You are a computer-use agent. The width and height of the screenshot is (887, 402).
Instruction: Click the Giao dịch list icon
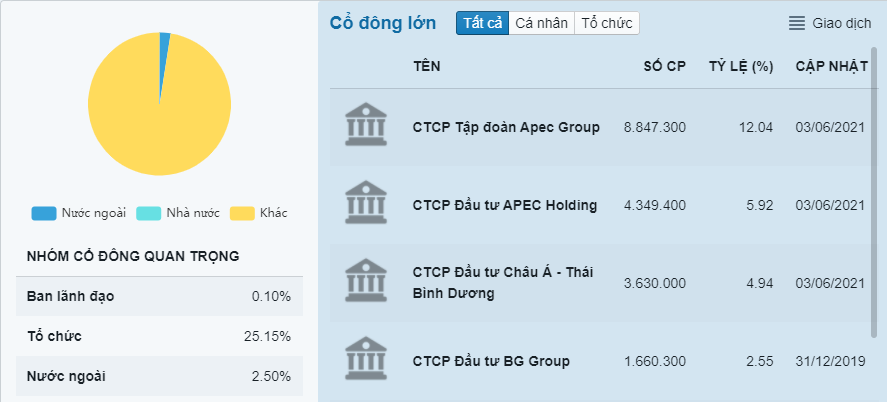[797, 23]
